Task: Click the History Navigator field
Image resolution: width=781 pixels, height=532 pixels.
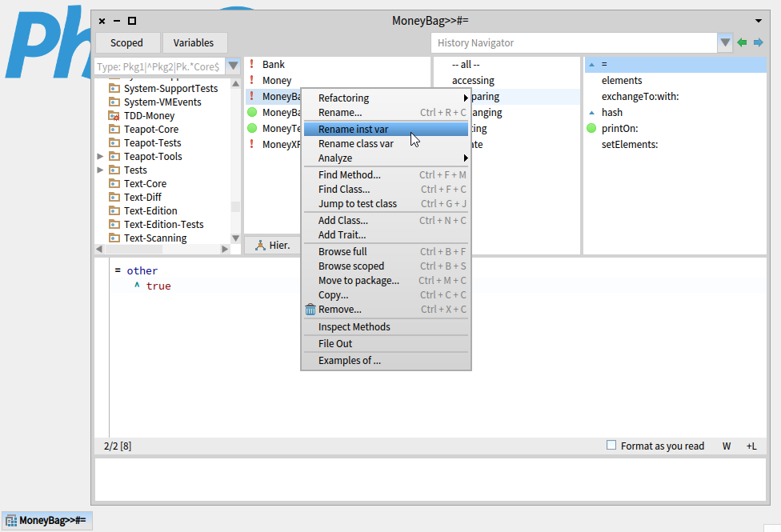Action: coord(574,43)
